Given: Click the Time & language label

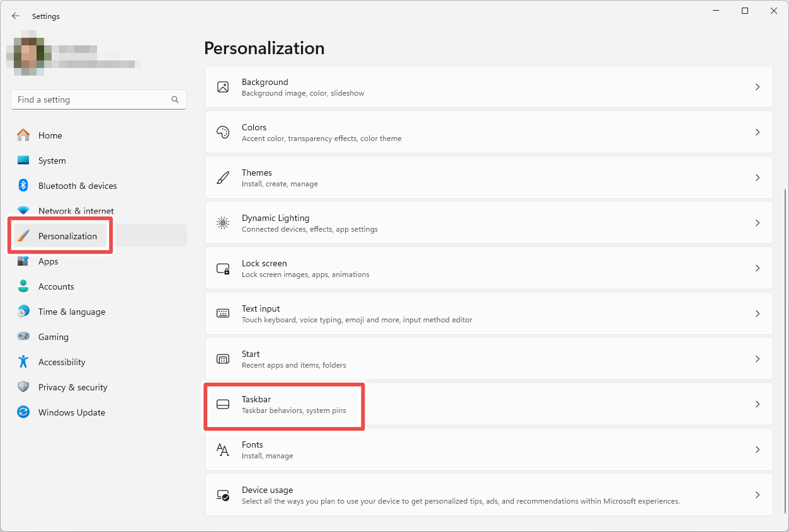Looking at the screenshot, I should [72, 312].
